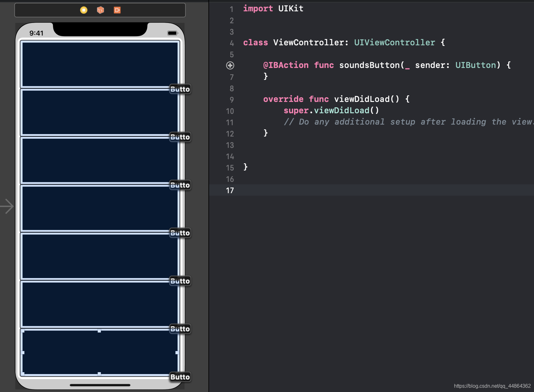This screenshot has height=392, width=534.
Task: Click '@IBAction' attribute in code
Action: [x=286, y=65]
